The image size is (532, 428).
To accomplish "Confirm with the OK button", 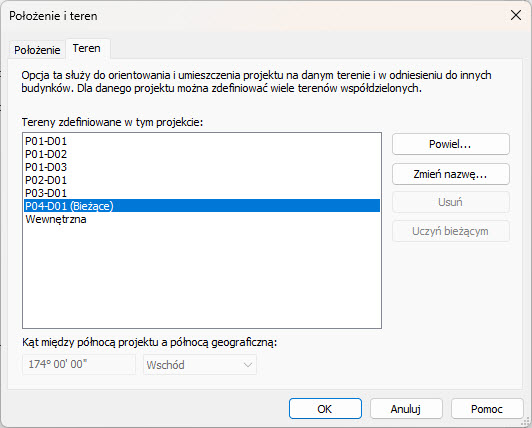I will click(x=325, y=409).
